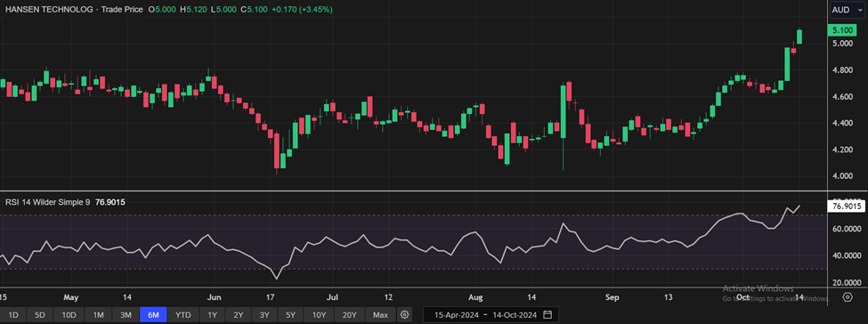This screenshot has height=324, width=868.
Task: Click the RSI 14 Wilder Simple 9 indicator title
Action: coord(48,202)
